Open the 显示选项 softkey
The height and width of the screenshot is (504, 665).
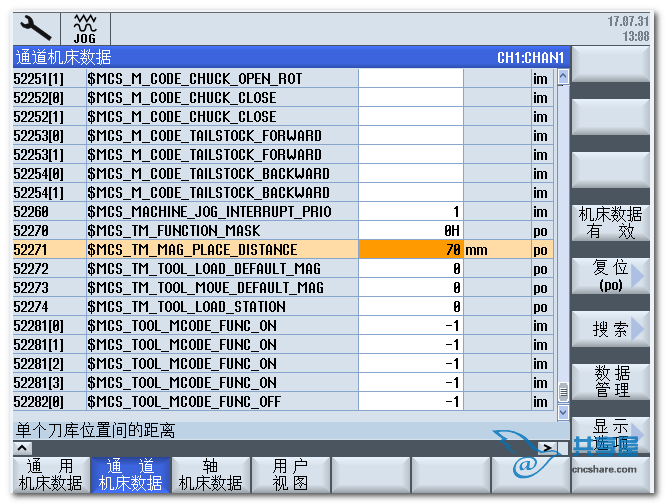pos(611,435)
